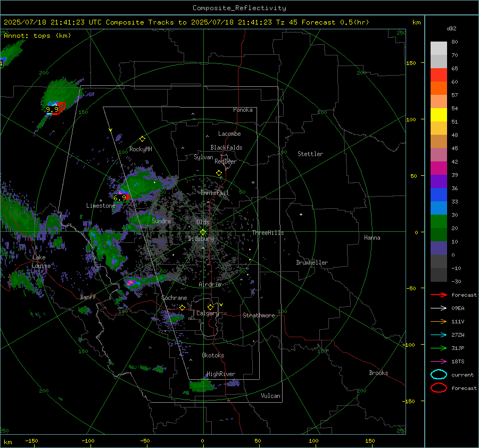Click the Innisfail city label
The width and height of the screenshot is (479, 448).
214,193
